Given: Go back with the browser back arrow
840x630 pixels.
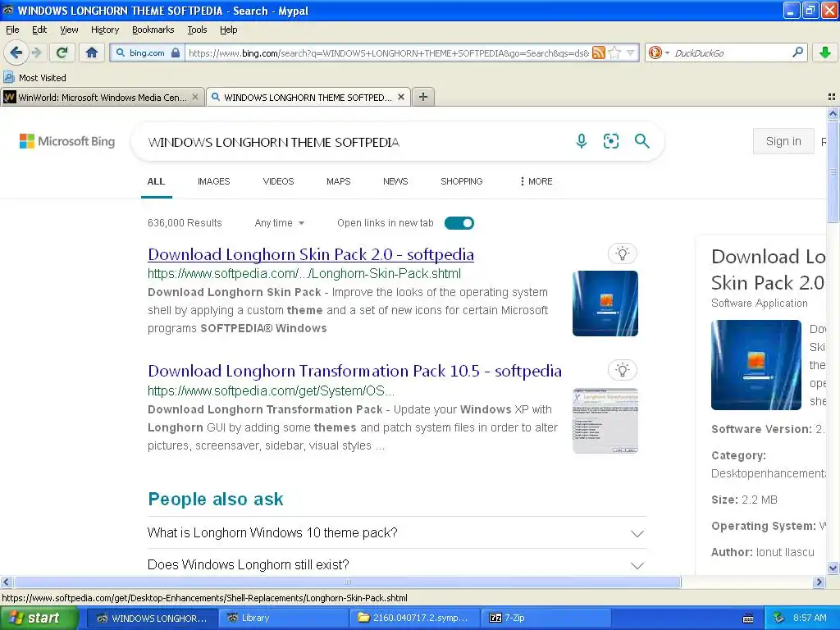Looking at the screenshot, I should 16,52.
